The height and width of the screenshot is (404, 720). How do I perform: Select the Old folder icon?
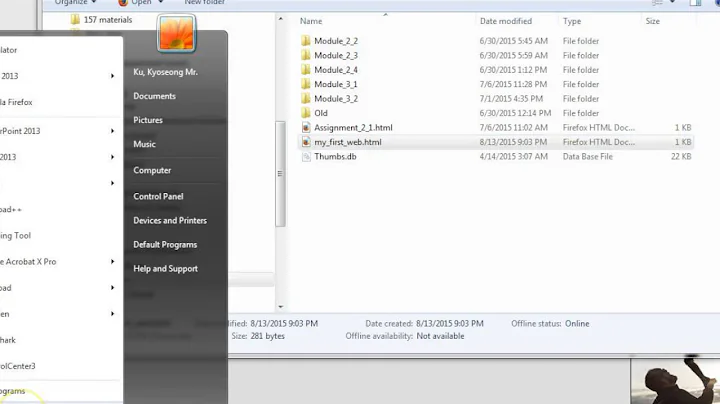click(306, 113)
